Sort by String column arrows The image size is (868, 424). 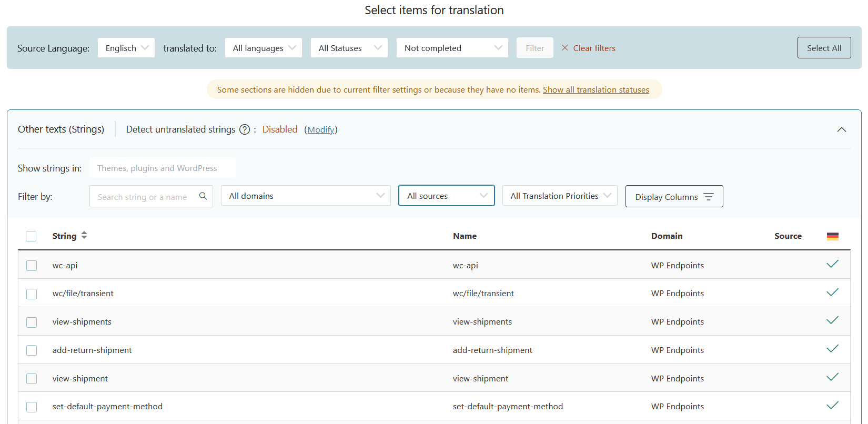84,236
